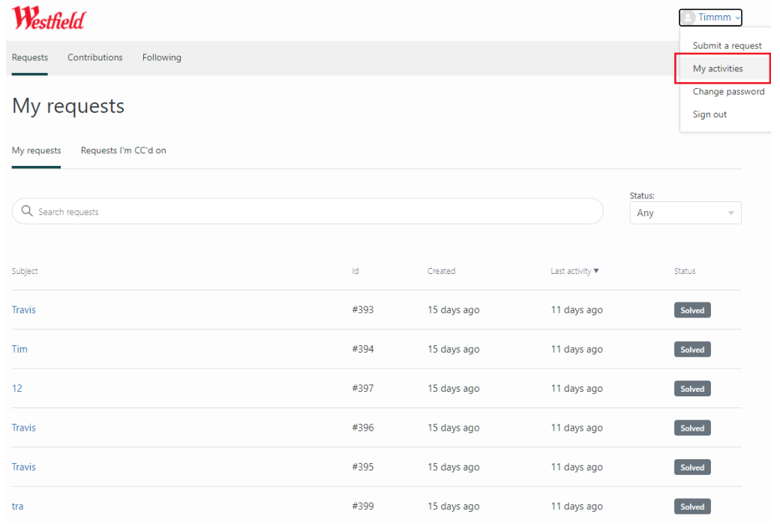Click the user avatar icon beside Timmm
This screenshot has width=780, height=527.
pos(689,17)
